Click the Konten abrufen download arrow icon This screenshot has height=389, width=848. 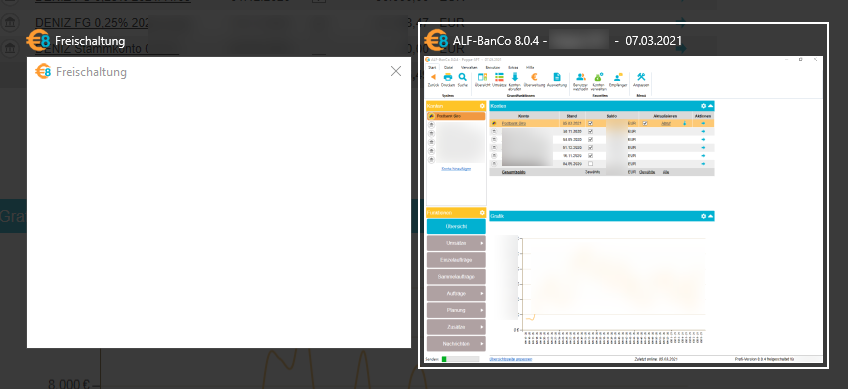pyautogui.click(x=515, y=77)
